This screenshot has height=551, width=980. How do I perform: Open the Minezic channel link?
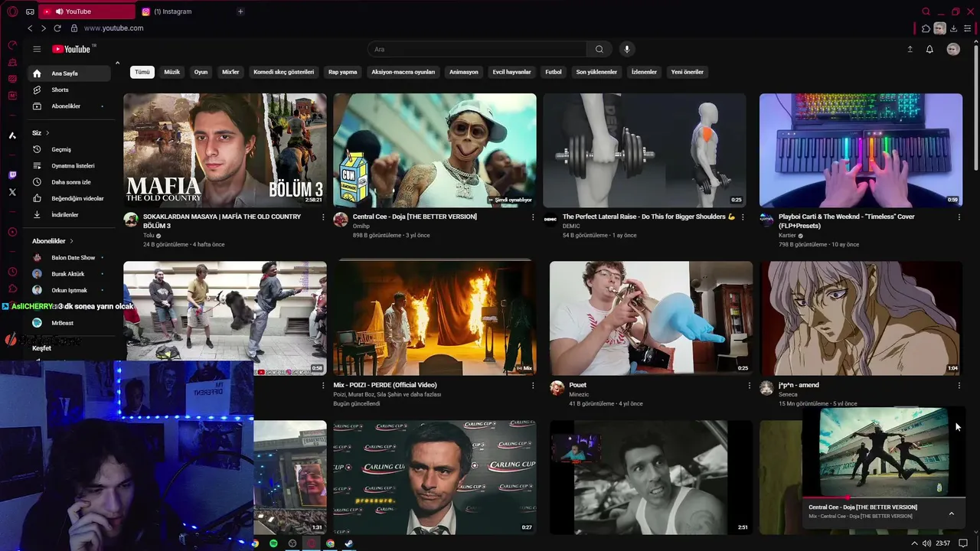(579, 395)
